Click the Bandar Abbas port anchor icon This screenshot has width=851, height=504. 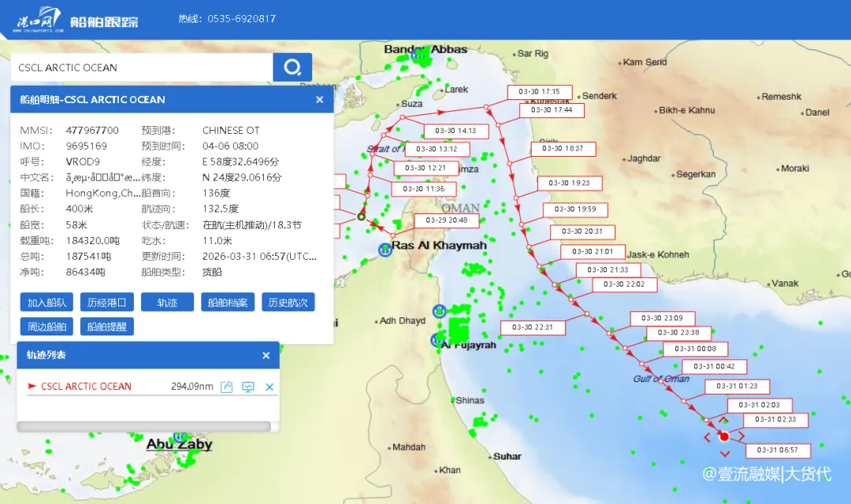[x=421, y=56]
